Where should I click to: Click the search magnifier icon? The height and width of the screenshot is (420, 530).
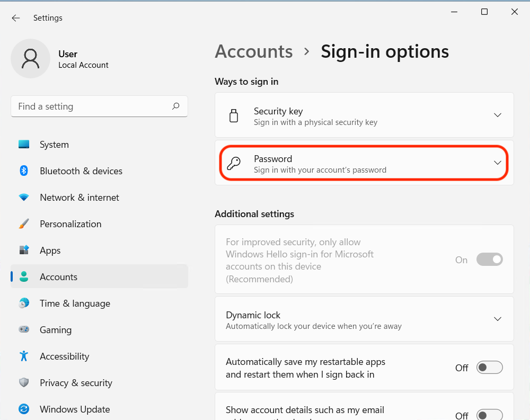(175, 106)
